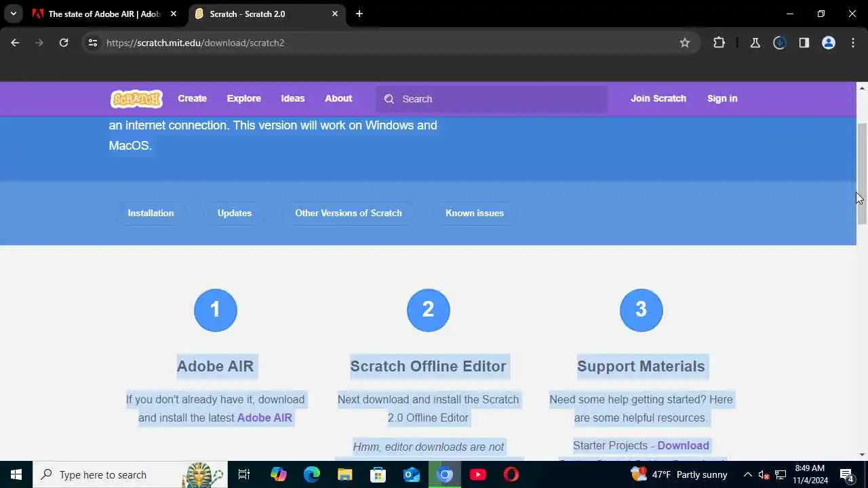Reload the page with the refresh icon
Screen dimensions: 868x488
[x=64, y=43]
